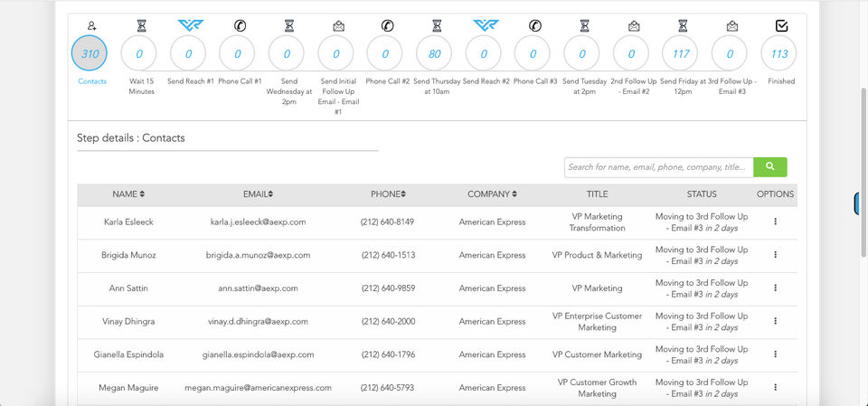Click the OPTIONS column header
Image resolution: width=868 pixels, height=406 pixels.
775,194
